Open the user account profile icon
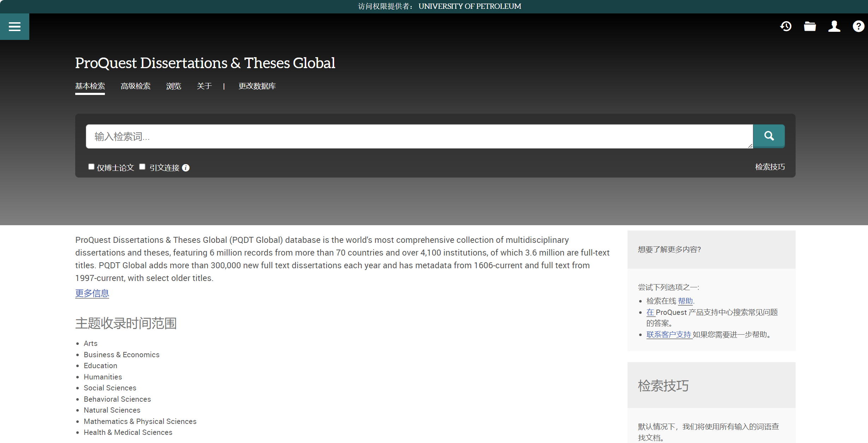This screenshot has height=443, width=868. (x=834, y=26)
